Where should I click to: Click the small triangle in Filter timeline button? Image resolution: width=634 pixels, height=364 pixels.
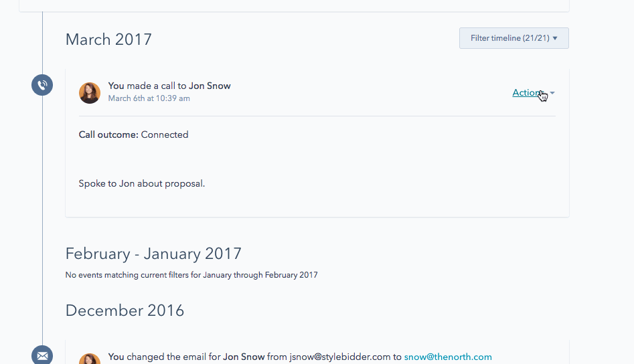coord(555,38)
